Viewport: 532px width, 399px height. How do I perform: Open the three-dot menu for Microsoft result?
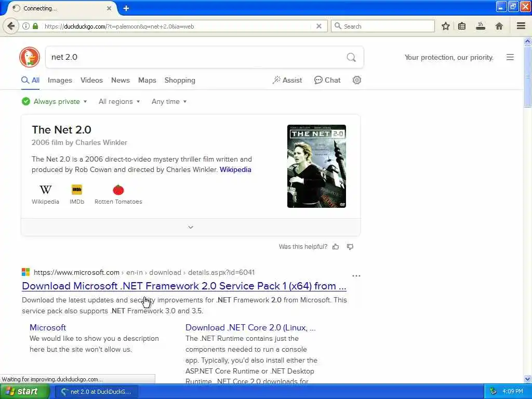356,276
